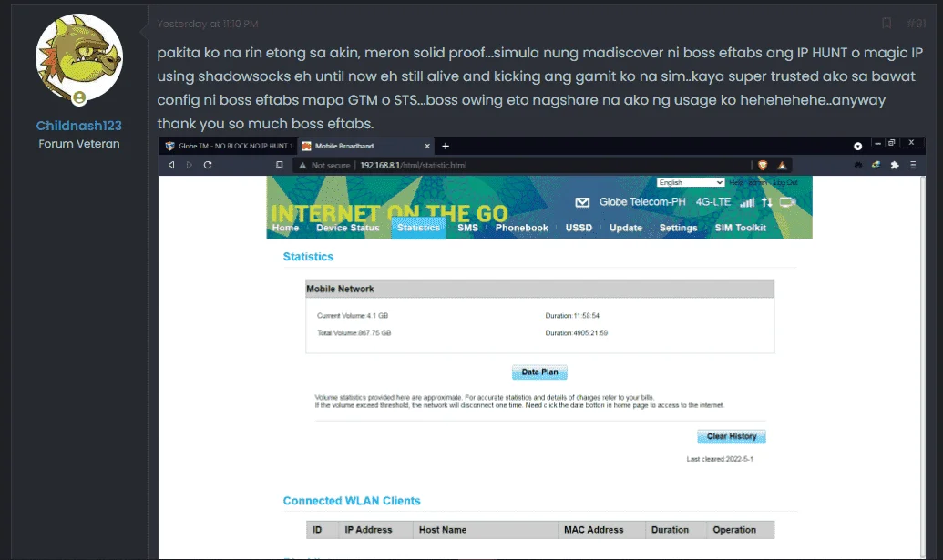Open the Childnash123 profile link

tap(78, 126)
